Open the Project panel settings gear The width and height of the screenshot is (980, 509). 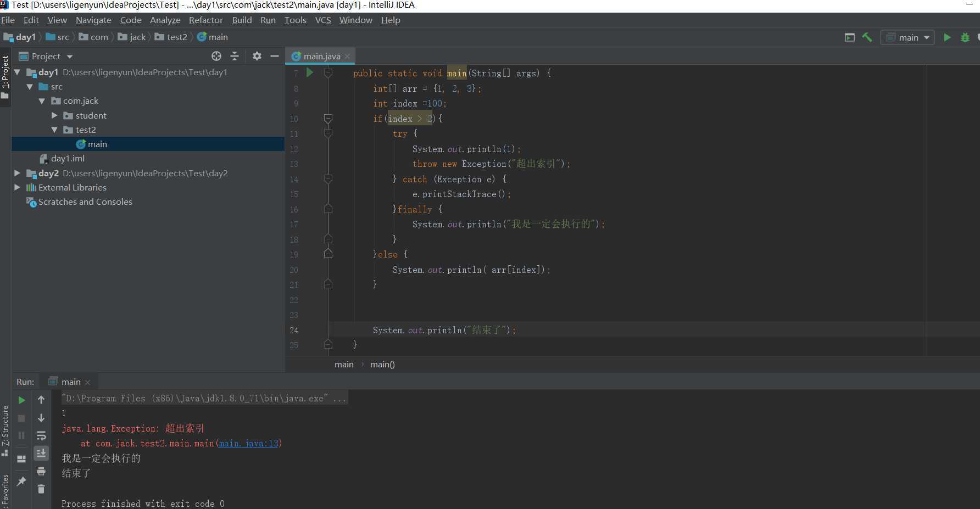point(257,56)
